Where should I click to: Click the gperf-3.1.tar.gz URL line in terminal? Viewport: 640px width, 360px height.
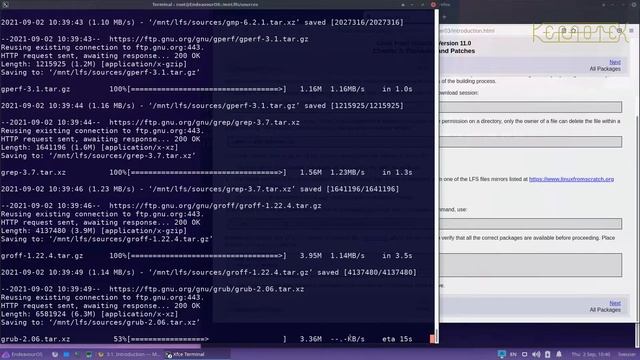point(155,39)
